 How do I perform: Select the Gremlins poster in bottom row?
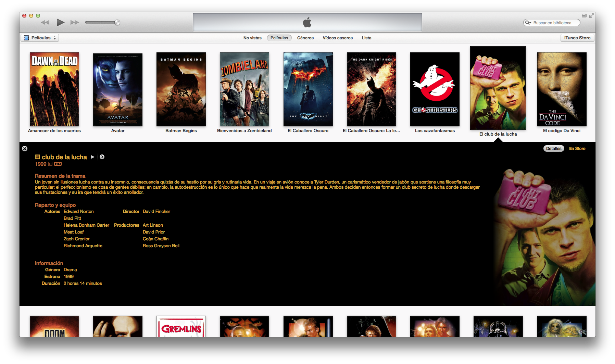[181, 326]
